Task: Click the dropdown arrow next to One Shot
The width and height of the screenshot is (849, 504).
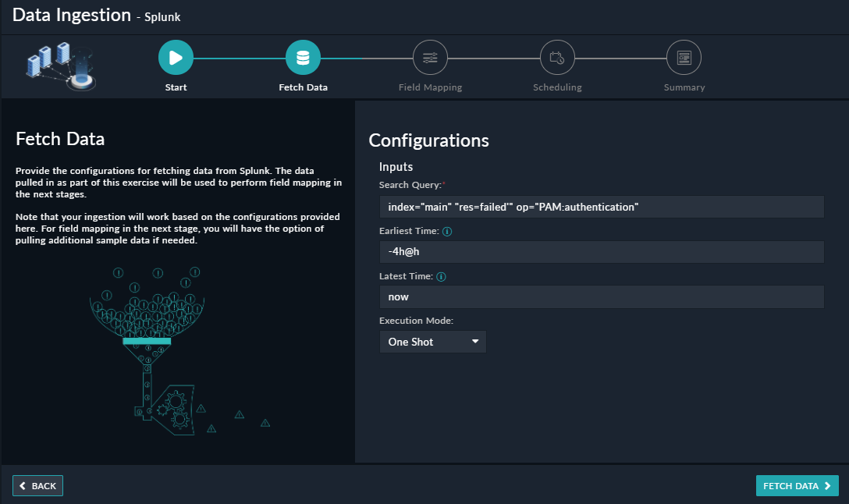Action: click(474, 342)
